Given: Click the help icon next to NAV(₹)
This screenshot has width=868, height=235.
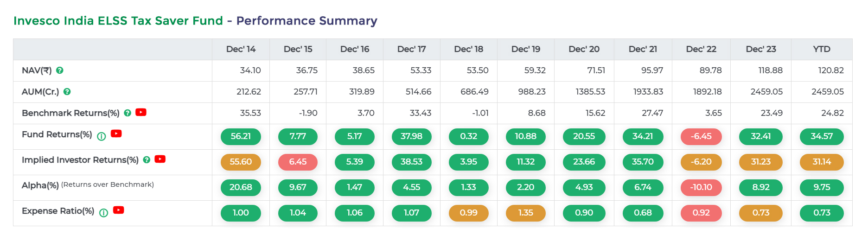Looking at the screenshot, I should point(60,70).
